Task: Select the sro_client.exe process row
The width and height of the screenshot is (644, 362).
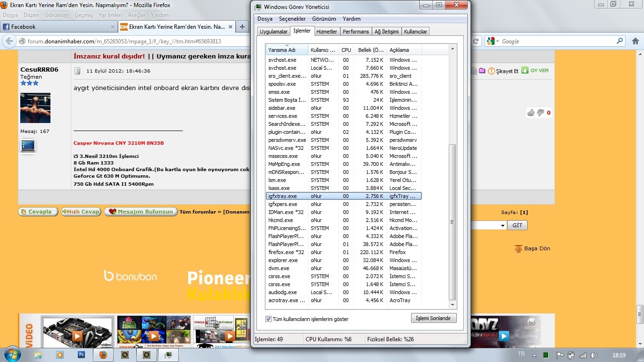Action: tap(344, 76)
